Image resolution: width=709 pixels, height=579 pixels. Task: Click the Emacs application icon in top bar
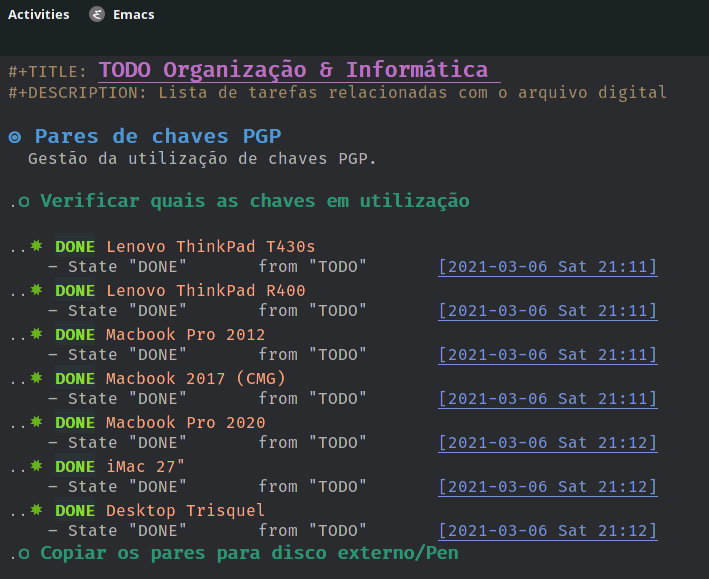97,14
